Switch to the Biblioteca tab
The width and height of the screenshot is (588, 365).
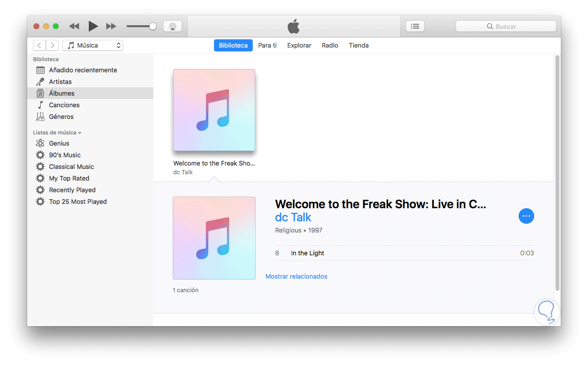pos(233,45)
